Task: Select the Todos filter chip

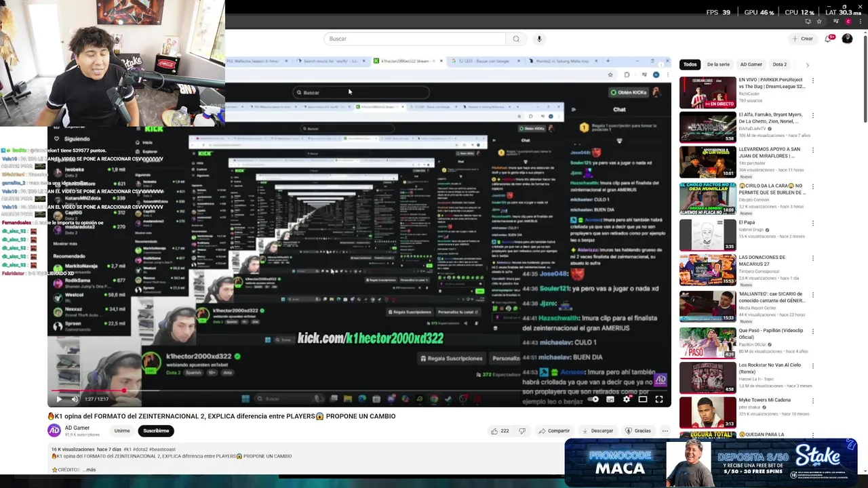Action: coord(690,64)
